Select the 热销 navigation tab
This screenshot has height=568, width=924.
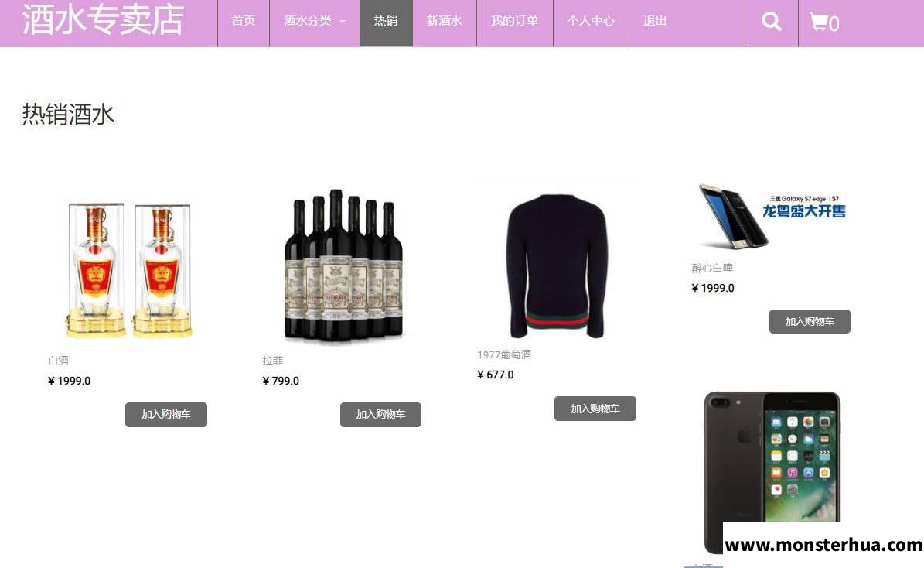tap(386, 21)
